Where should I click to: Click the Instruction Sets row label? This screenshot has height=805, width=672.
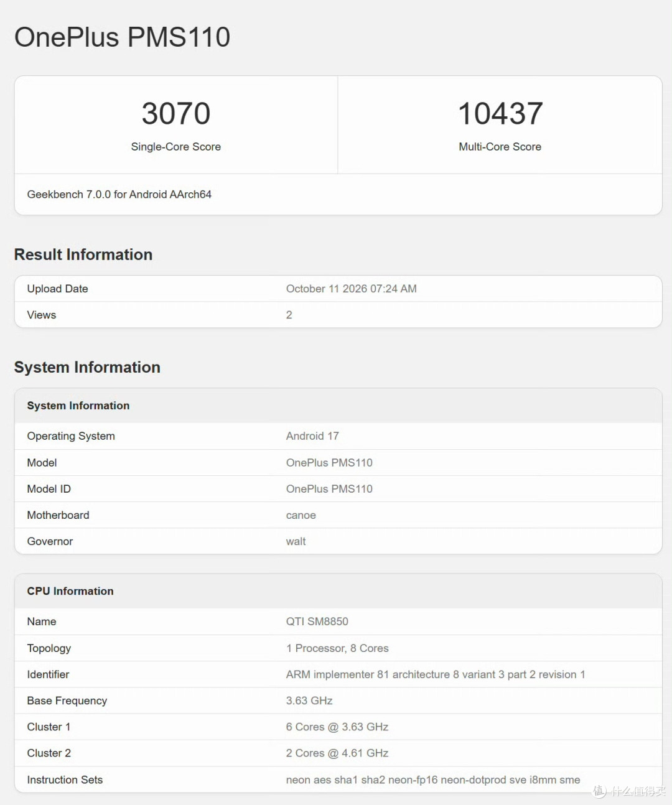pyautogui.click(x=65, y=779)
